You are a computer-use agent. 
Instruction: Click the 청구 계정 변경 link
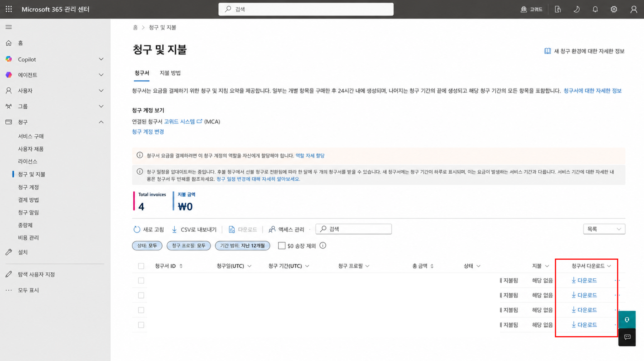pyautogui.click(x=148, y=132)
